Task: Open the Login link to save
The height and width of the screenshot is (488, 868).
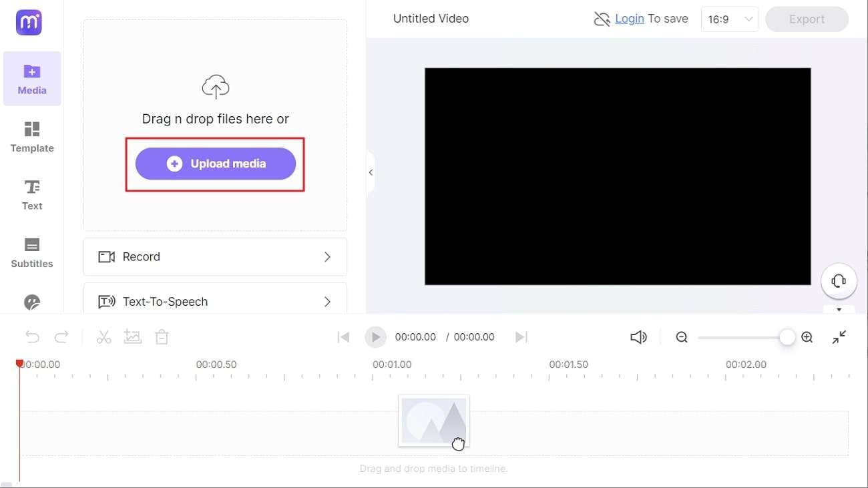Action: pyautogui.click(x=628, y=18)
